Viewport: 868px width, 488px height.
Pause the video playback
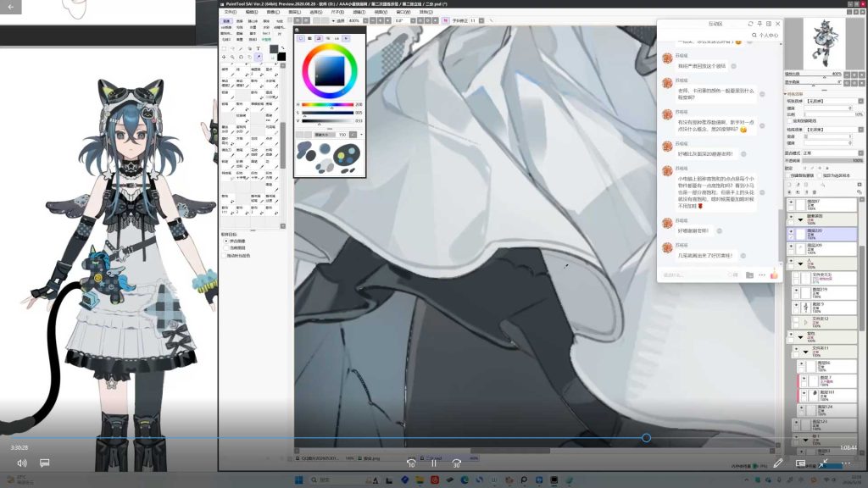tap(434, 463)
